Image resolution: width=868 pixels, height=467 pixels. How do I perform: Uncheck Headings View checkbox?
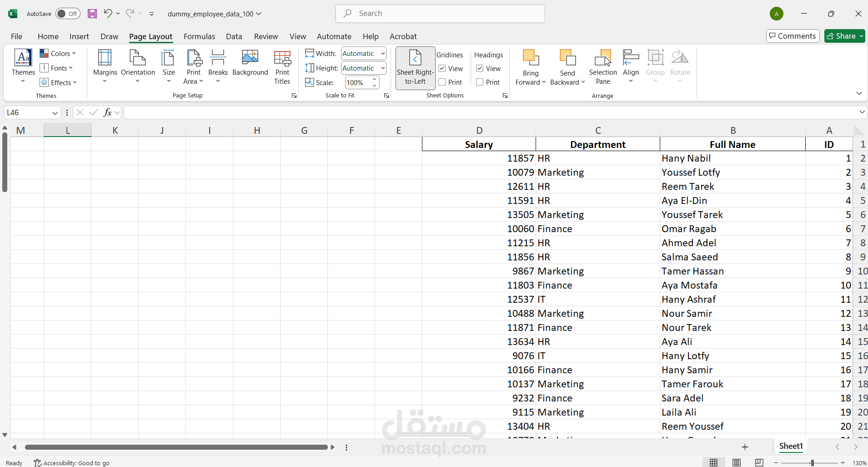(480, 68)
